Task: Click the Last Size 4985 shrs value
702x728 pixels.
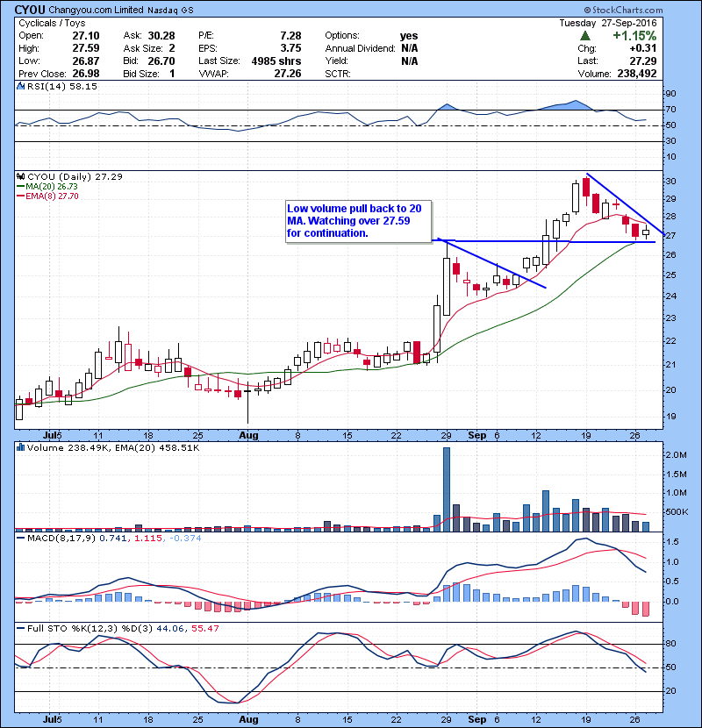Action: (x=276, y=61)
